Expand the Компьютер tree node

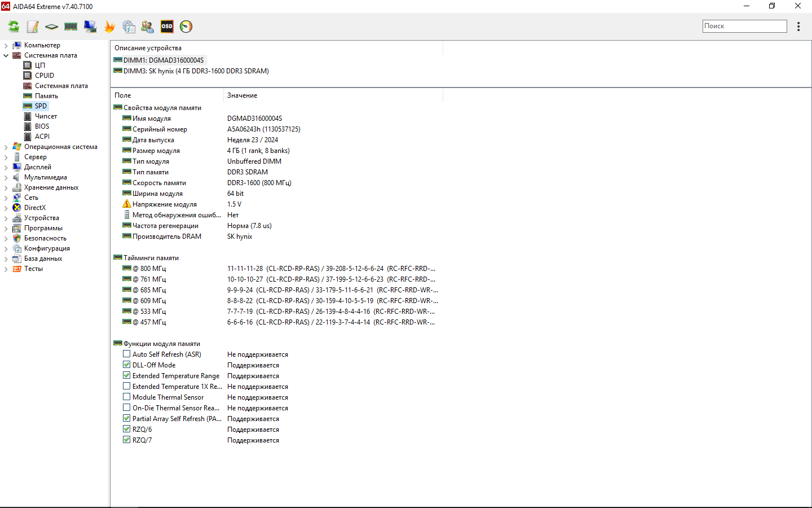tap(6, 45)
